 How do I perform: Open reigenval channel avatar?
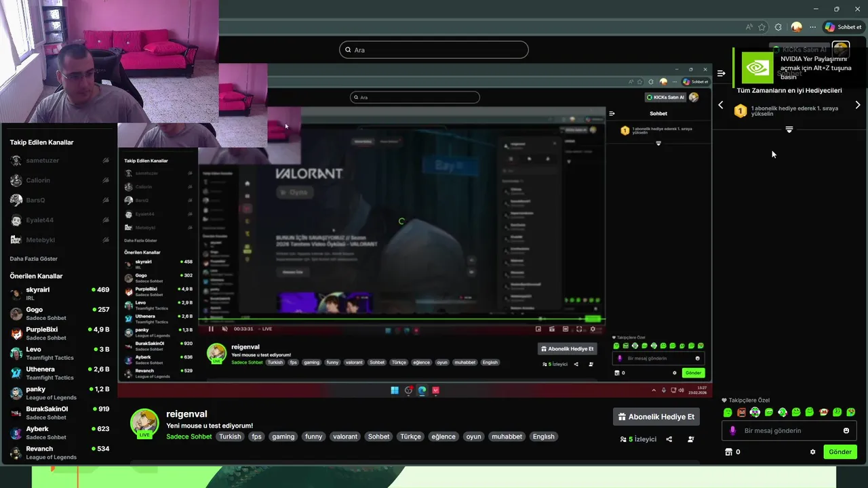(x=144, y=423)
